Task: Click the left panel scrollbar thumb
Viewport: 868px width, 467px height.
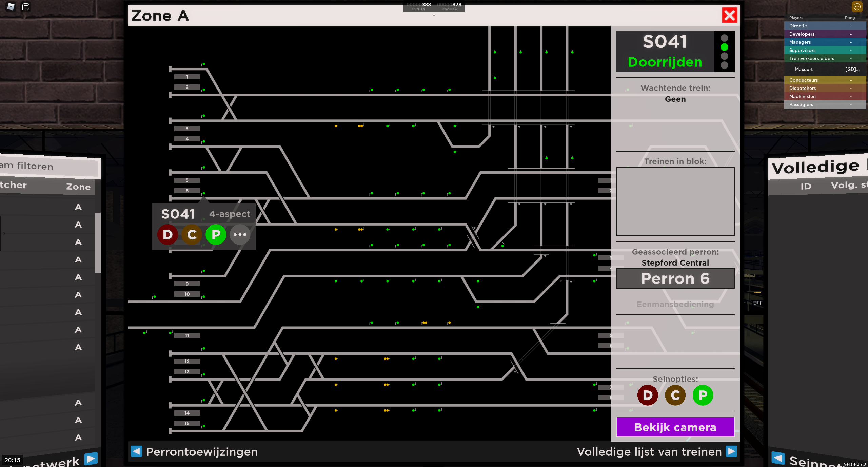Action: tap(98, 242)
